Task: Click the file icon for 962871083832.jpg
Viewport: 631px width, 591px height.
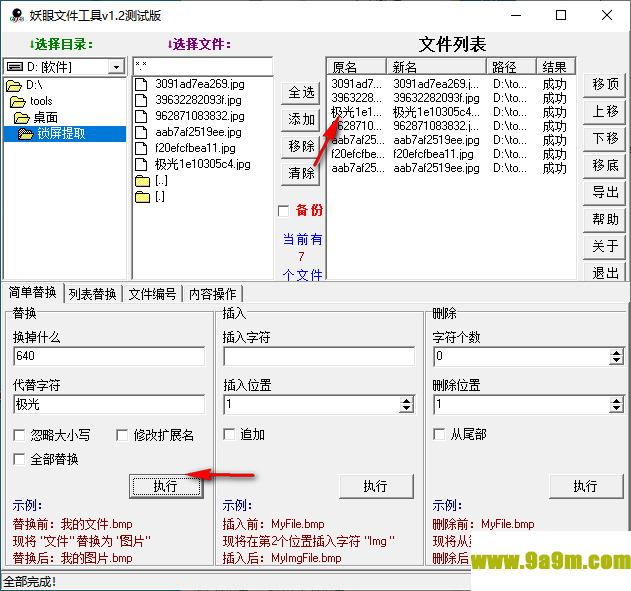Action: click(141, 116)
